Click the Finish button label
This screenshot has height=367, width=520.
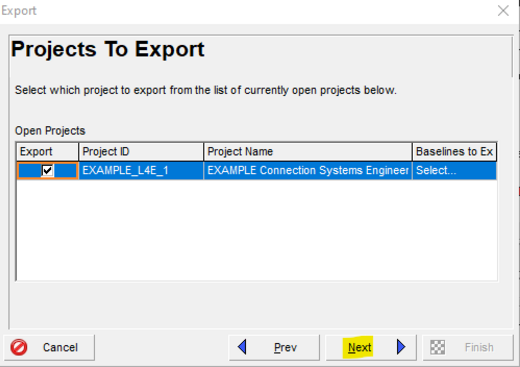[x=479, y=347]
